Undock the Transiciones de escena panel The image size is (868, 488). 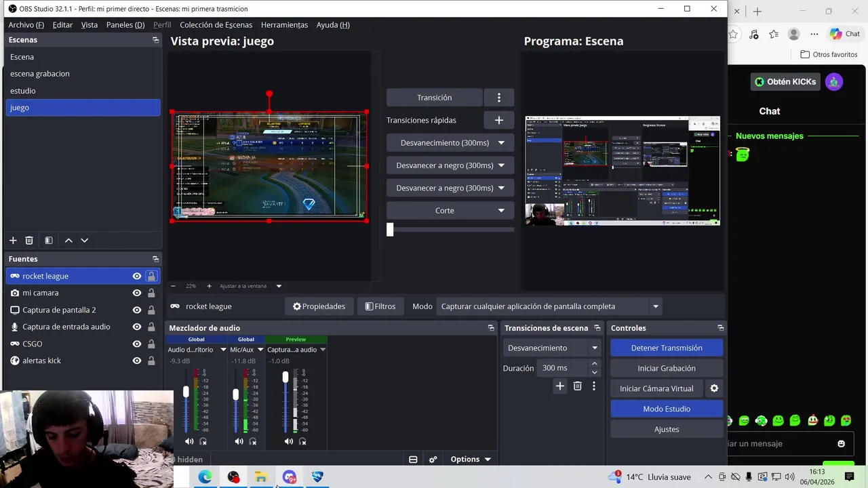tap(597, 328)
